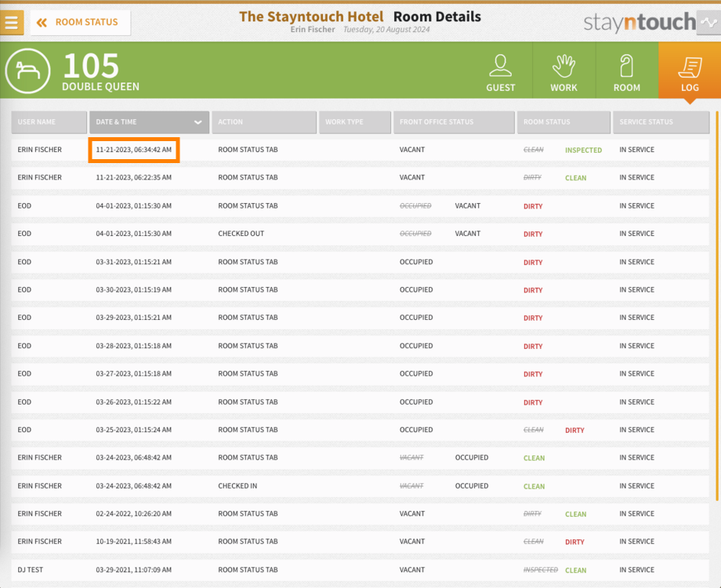This screenshot has height=588, width=721.
Task: Sort by Service Status column header
Action: [661, 122]
